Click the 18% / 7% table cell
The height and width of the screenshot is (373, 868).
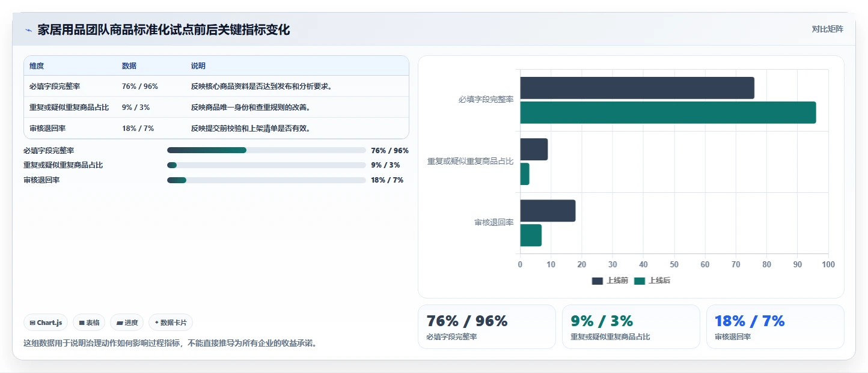click(138, 129)
